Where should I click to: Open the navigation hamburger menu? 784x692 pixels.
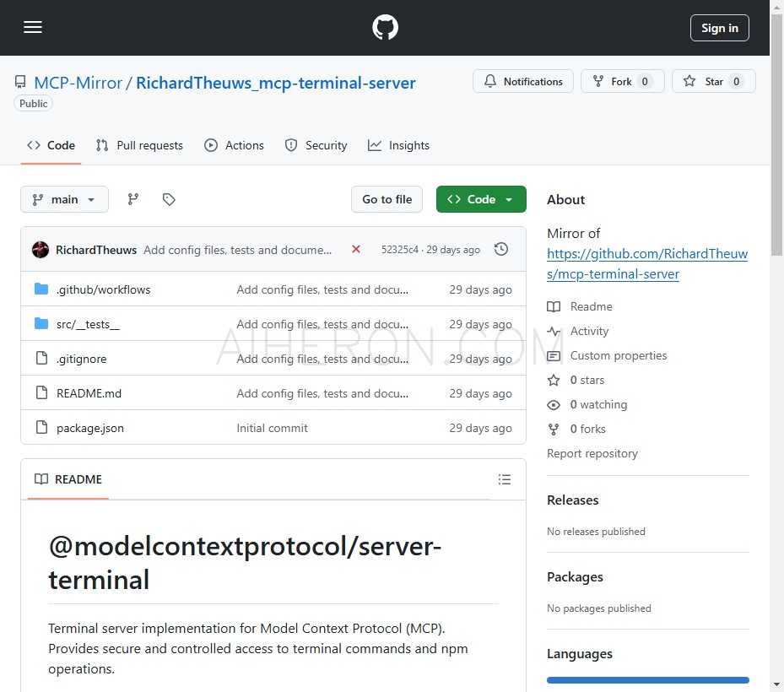click(x=32, y=27)
